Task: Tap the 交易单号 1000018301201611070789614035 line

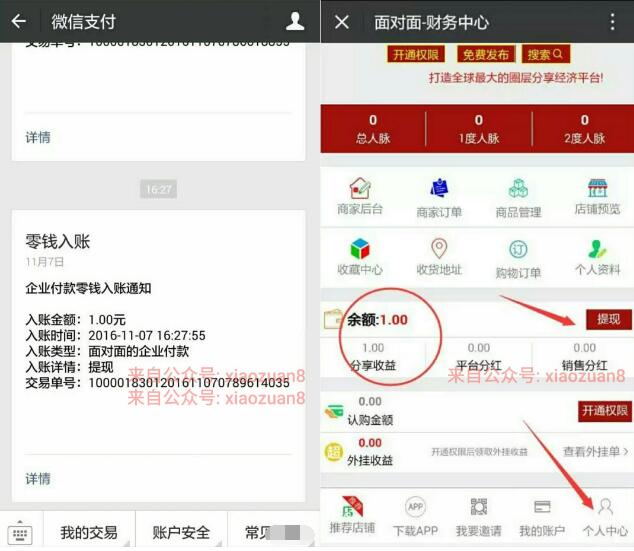Action: [x=157, y=382]
